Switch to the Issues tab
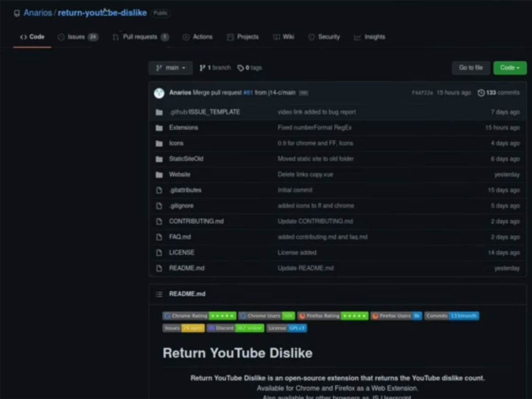The width and height of the screenshot is (532, 399). pos(78,37)
